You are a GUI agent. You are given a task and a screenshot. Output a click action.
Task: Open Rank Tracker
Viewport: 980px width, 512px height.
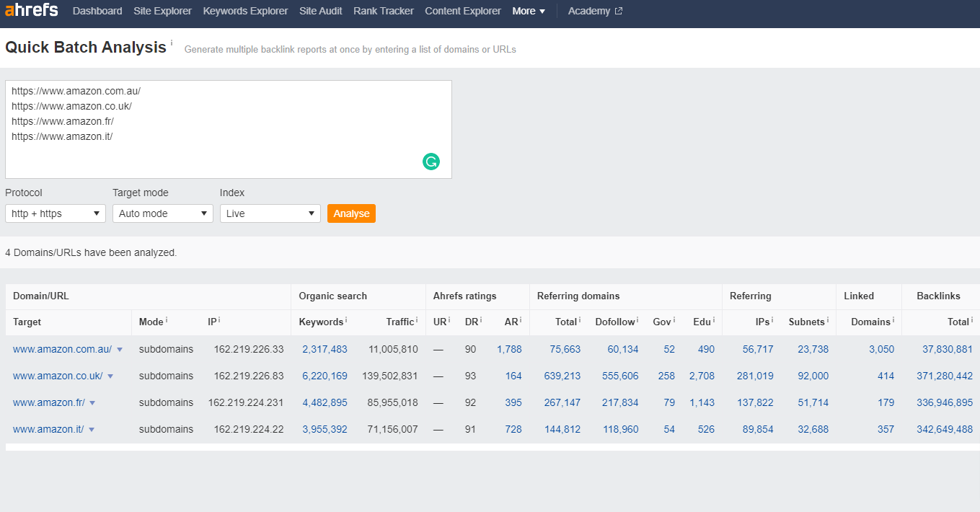(x=384, y=11)
